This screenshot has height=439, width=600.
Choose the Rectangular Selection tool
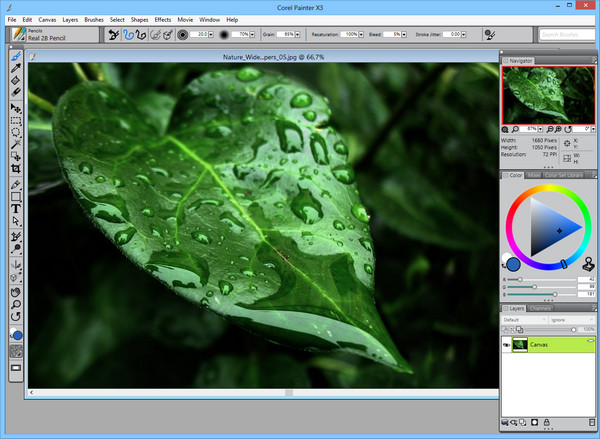point(16,119)
